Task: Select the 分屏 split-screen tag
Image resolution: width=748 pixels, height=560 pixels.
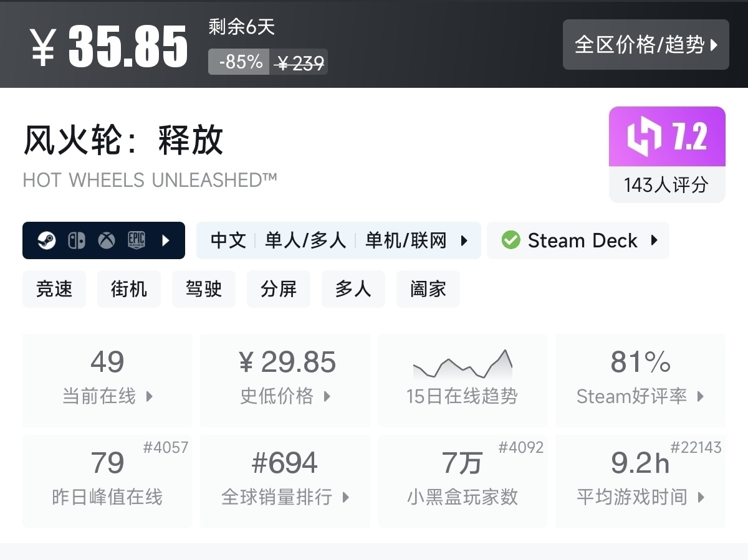Action: coord(279,289)
